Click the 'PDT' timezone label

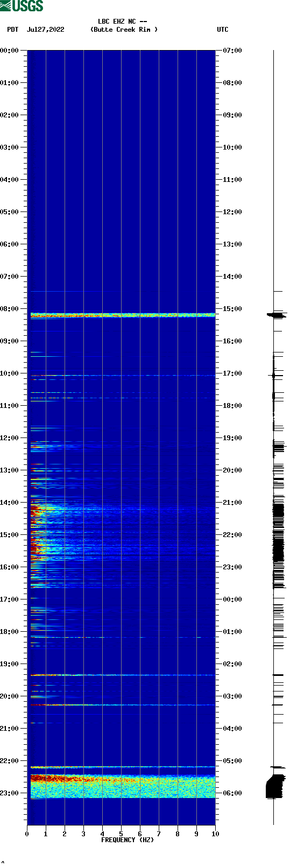point(13,30)
